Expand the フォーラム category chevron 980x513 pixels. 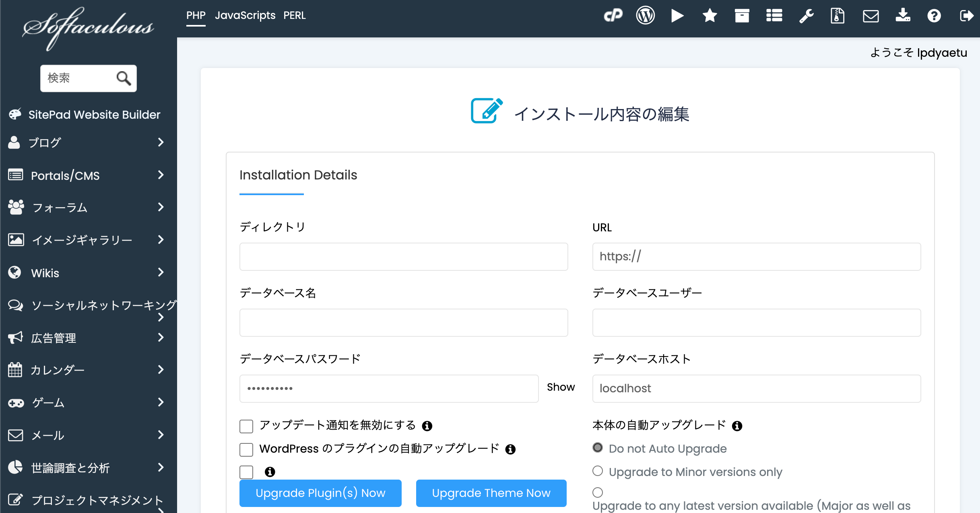[161, 207]
